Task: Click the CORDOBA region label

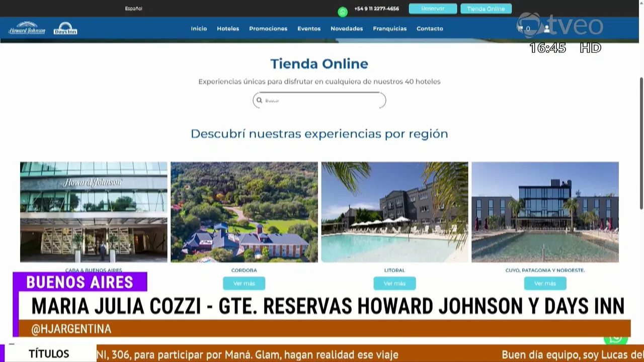Action: tap(244, 270)
